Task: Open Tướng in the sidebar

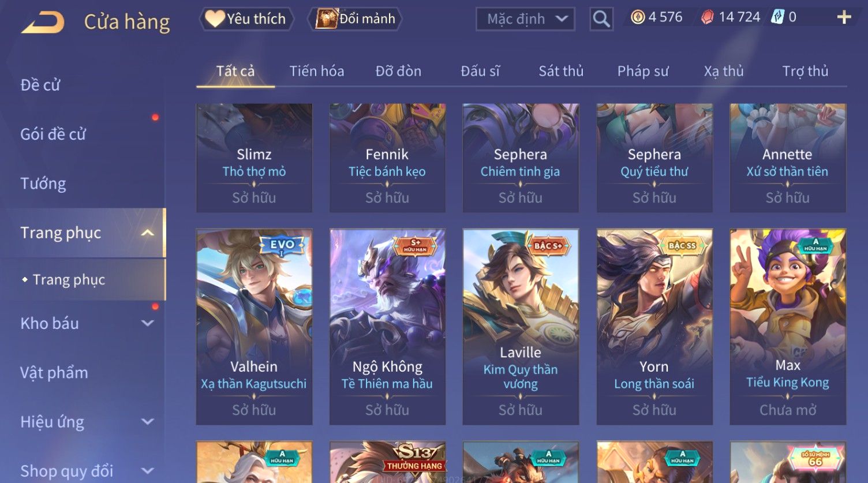Action: (43, 184)
